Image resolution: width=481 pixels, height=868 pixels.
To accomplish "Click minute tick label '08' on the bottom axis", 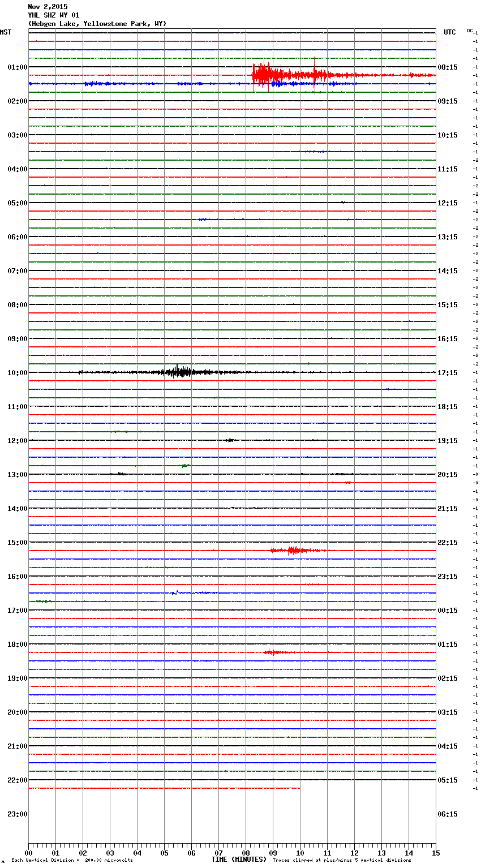I will [x=246, y=853].
